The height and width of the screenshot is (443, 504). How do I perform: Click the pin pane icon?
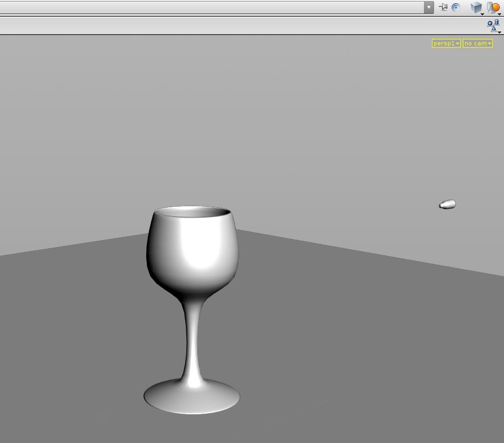[x=444, y=7]
